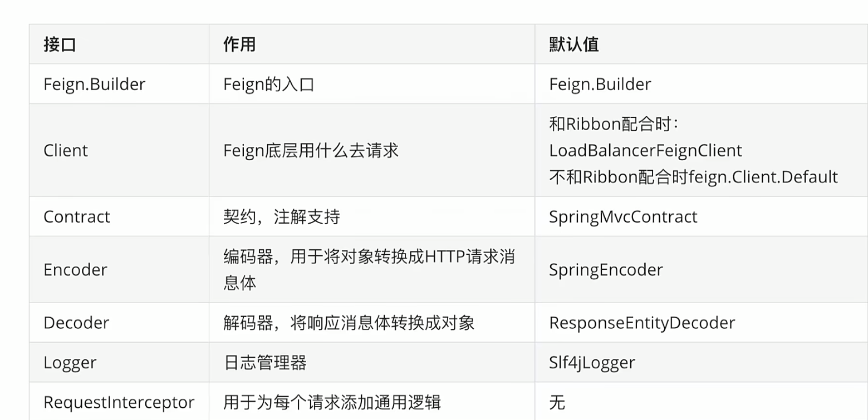
Task: Click the 契约，注解支持 description
Action: point(281,216)
